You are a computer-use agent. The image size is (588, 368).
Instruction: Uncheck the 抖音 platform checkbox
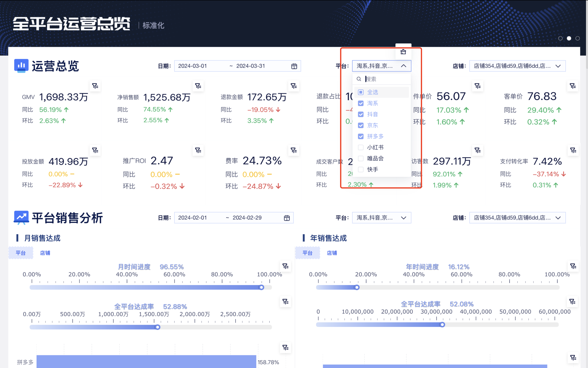pyautogui.click(x=360, y=114)
